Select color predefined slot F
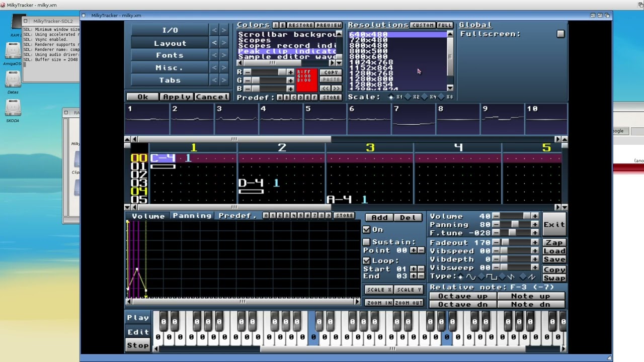Viewport: 644px width, 362px height. click(314, 97)
